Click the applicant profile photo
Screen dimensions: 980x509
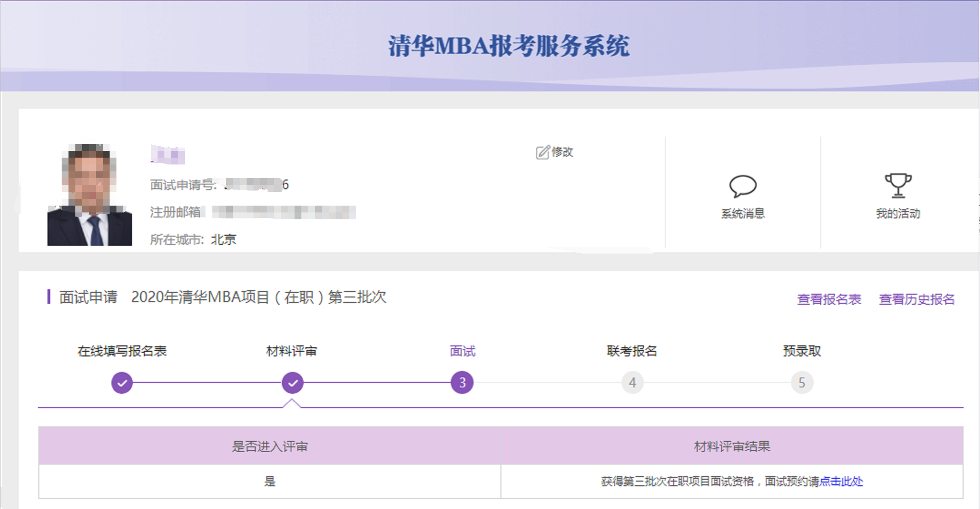point(90,195)
